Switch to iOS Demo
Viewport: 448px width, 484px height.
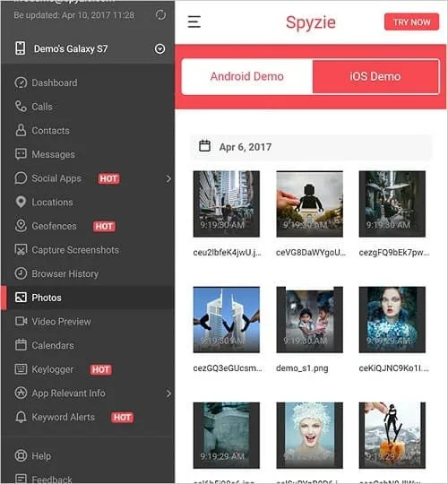pyautogui.click(x=375, y=76)
